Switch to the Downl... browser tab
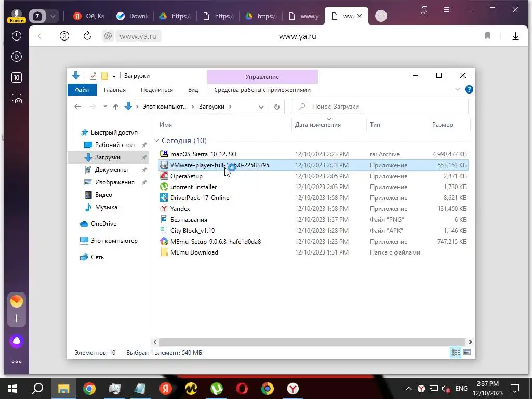 click(132, 16)
